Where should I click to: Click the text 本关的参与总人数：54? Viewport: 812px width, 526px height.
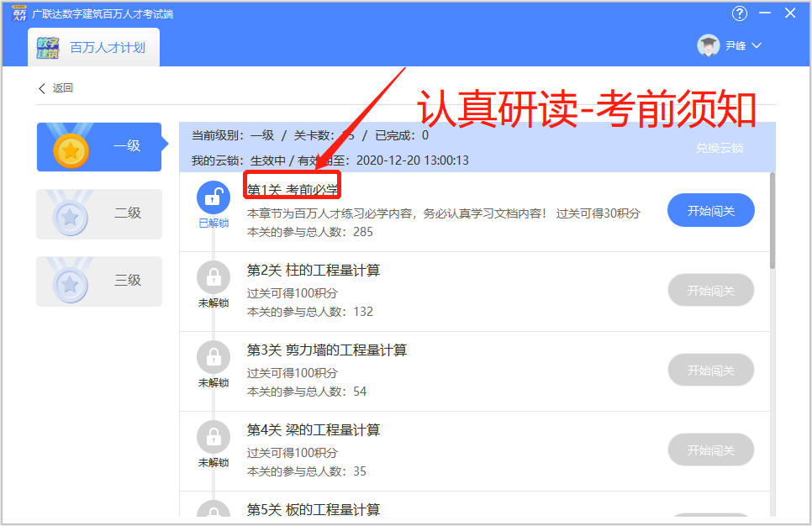[307, 392]
